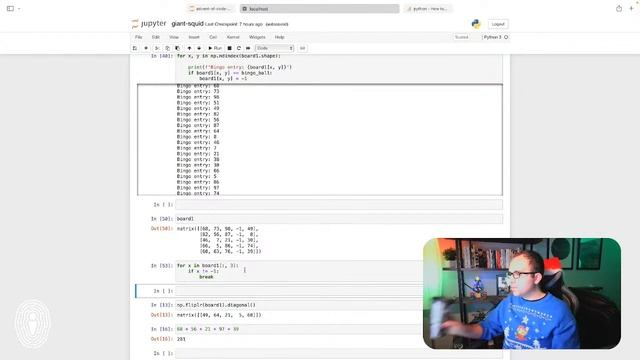
Task: Rename the giant-squid notebook title
Action: [x=187, y=24]
